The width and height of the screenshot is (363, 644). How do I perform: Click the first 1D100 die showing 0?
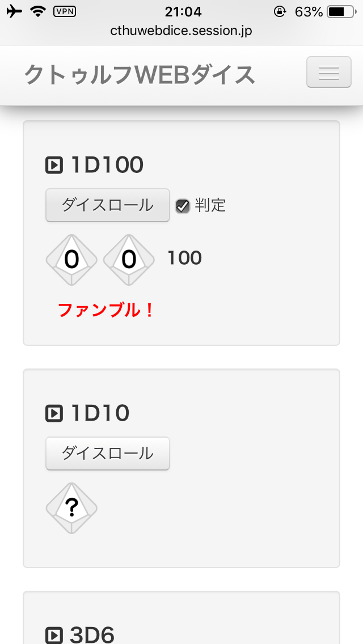[71, 260]
